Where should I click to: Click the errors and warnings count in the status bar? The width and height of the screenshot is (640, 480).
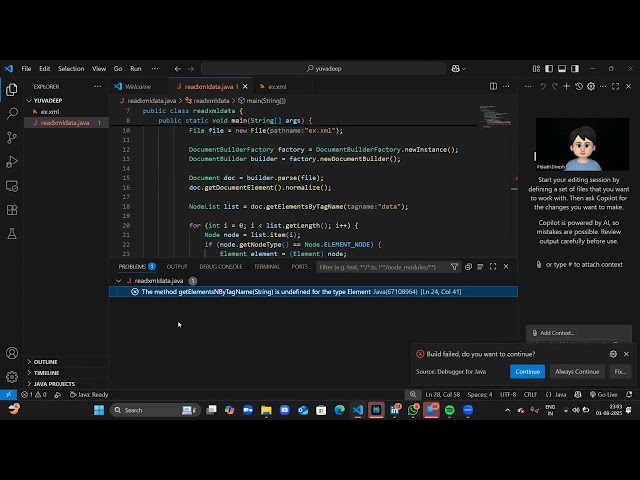(34, 394)
